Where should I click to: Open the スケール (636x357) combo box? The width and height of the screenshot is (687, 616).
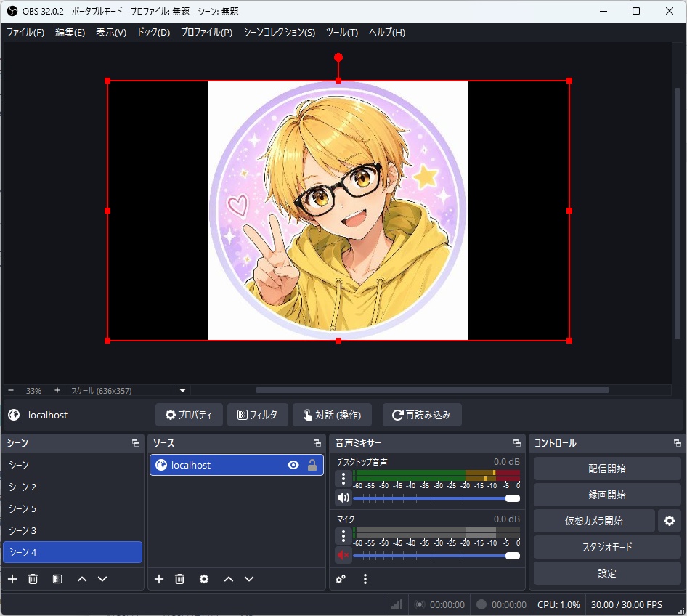point(128,390)
